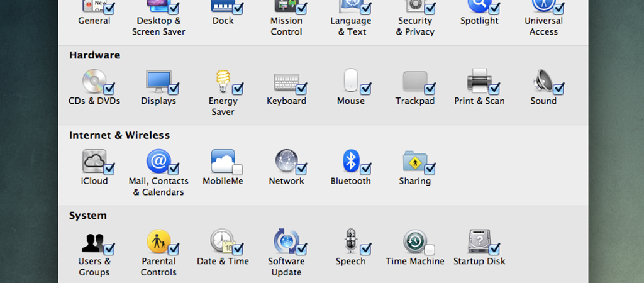This screenshot has height=283, width=644.
Task: Open the Displays monitor icon
Action: pyautogui.click(x=158, y=81)
